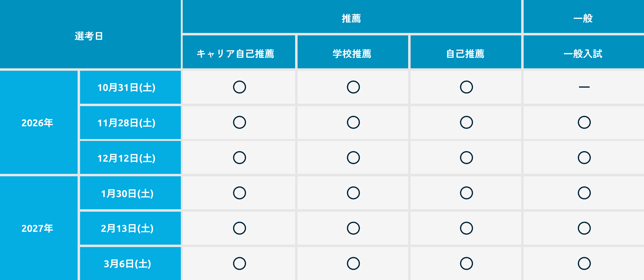The height and width of the screenshot is (280, 644).
Task: Click the circle for 3月6日 学校推薦
Action: 353,264
